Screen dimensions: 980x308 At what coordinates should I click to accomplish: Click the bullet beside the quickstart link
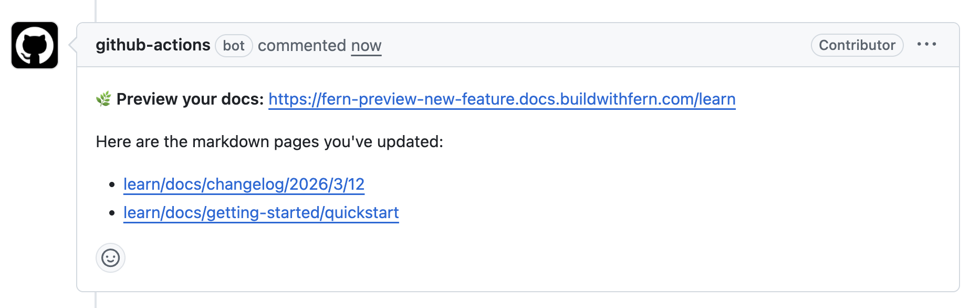(111, 212)
